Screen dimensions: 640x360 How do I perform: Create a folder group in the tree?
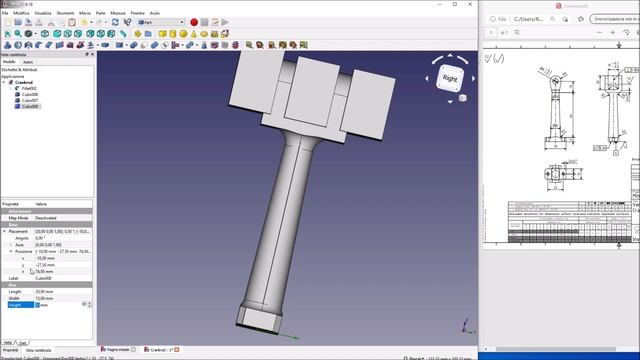point(148,34)
